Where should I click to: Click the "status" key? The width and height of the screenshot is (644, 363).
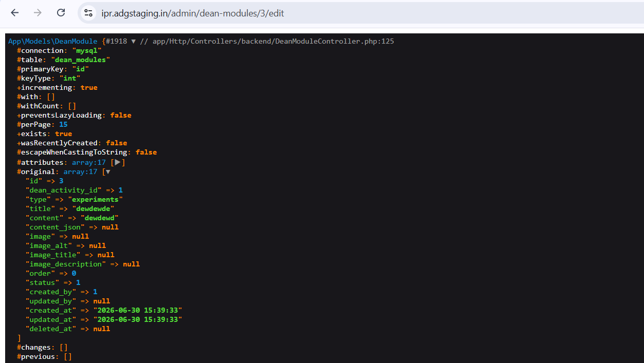[43, 282]
